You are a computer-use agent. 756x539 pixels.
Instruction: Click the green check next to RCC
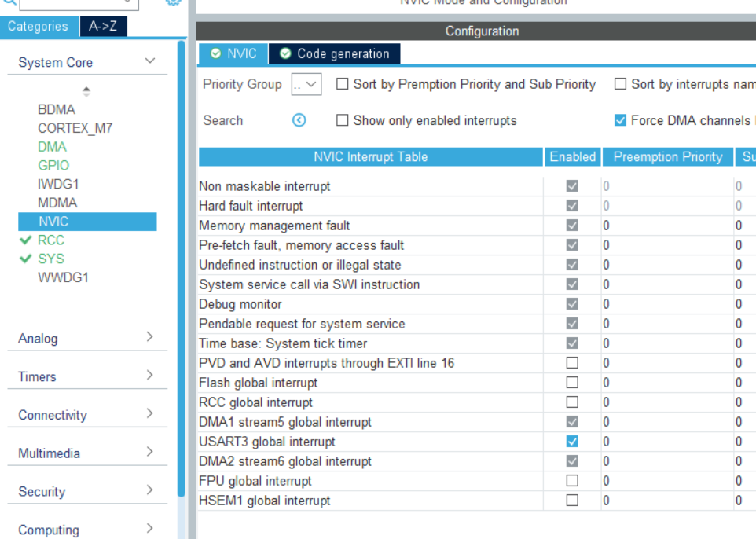pyautogui.click(x=26, y=240)
